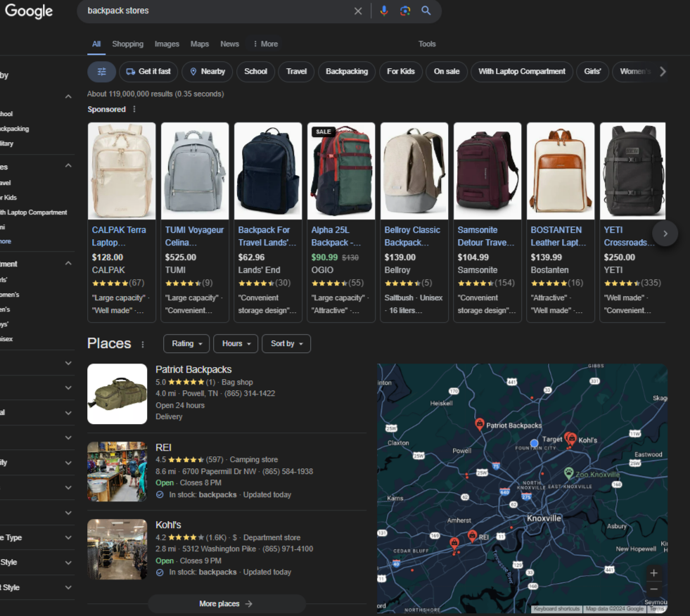Open the all filters slider icon chip
Image resolution: width=690 pixels, height=616 pixels.
coord(102,72)
